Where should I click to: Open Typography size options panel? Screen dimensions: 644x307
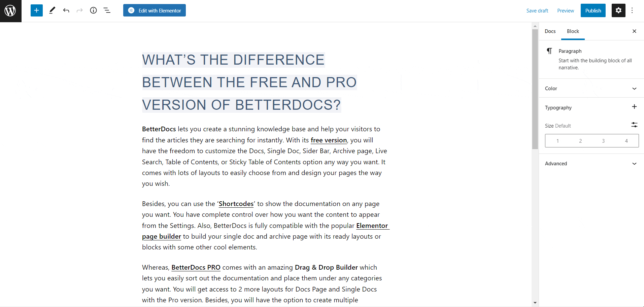click(x=634, y=125)
